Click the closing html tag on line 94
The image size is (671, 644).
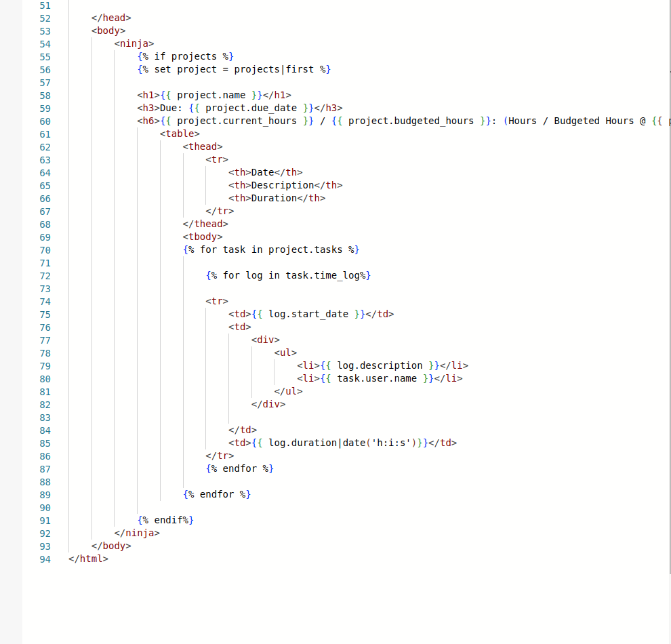[88, 559]
